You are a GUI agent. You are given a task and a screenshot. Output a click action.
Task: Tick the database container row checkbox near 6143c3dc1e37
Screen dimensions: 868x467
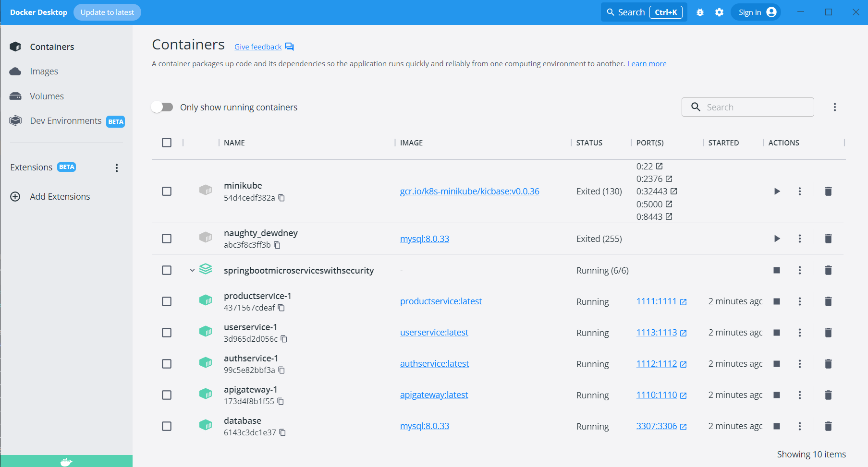(x=167, y=426)
